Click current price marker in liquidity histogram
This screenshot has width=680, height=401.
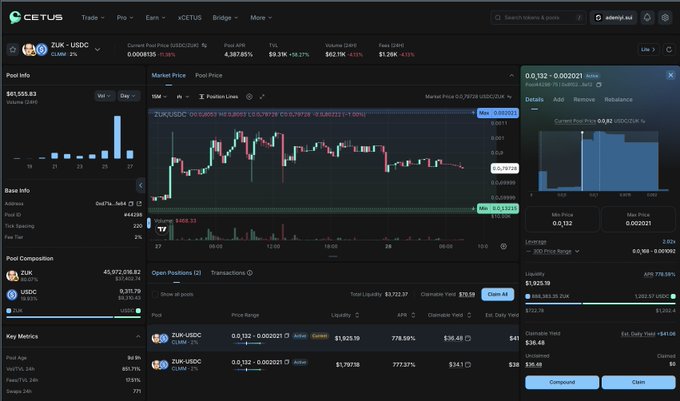click(x=582, y=133)
